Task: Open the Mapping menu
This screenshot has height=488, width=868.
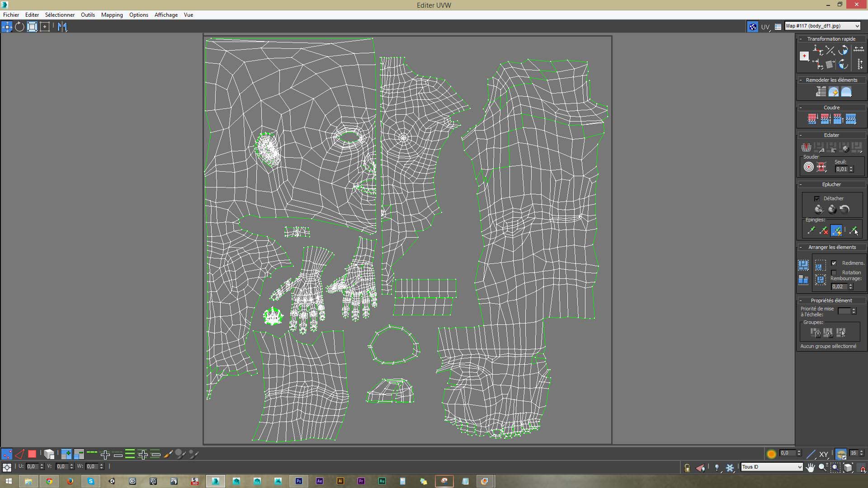Action: [112, 15]
